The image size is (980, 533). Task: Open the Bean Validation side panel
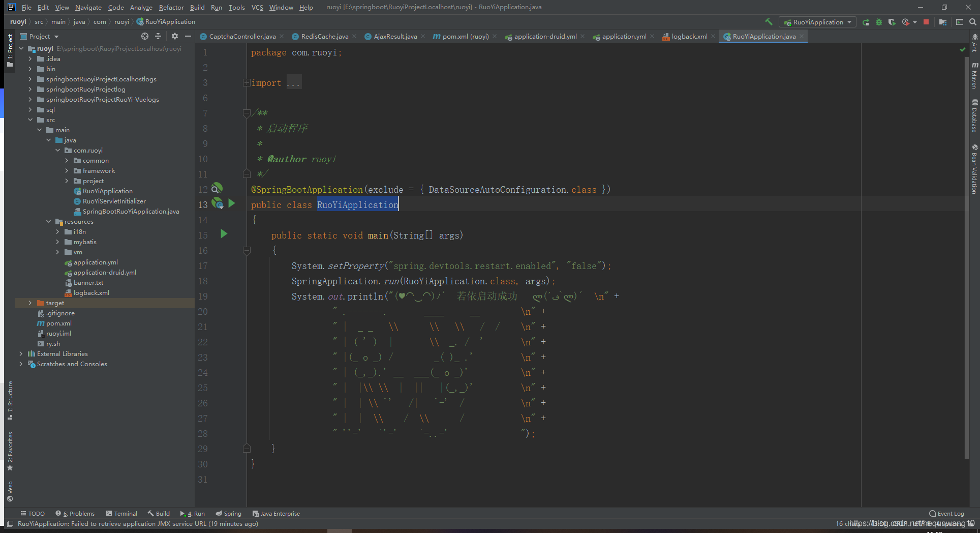[974, 169]
